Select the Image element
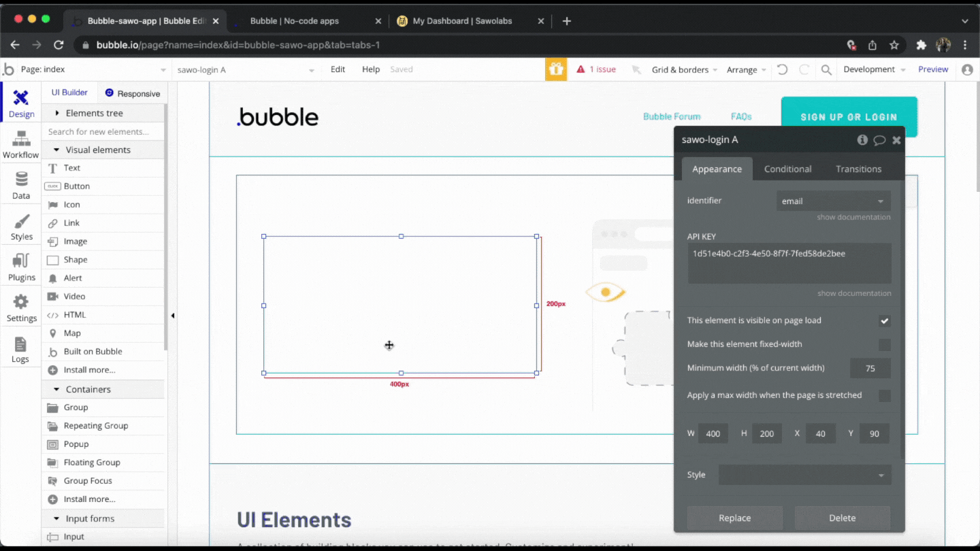 tap(103, 241)
